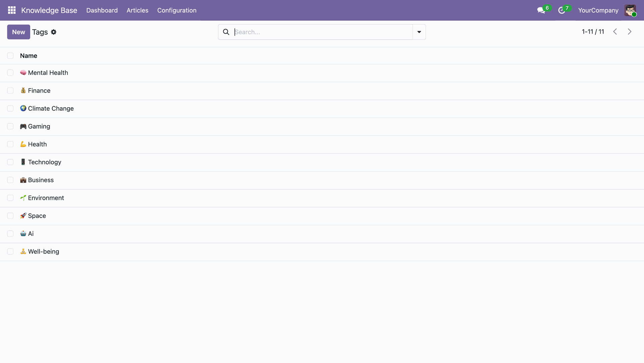The image size is (644, 363).
Task: Expand the search options dropdown arrow
Action: [x=419, y=32]
